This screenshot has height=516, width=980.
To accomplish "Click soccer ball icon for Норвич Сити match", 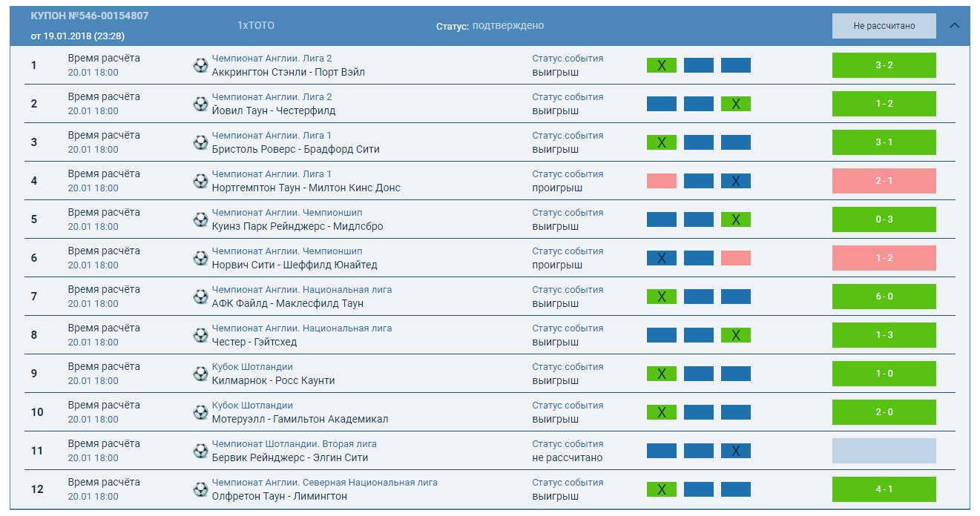I will click(x=200, y=258).
